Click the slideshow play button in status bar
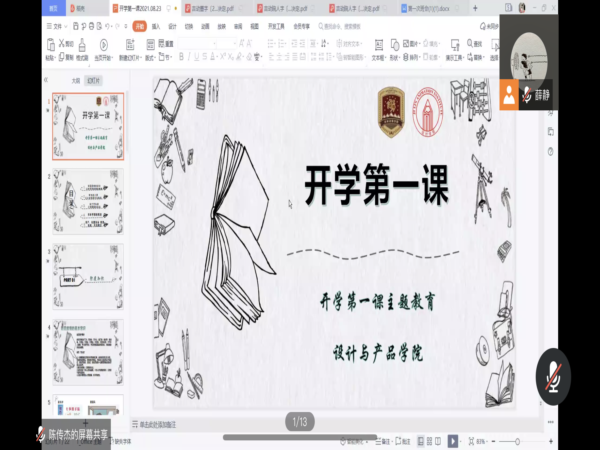 point(453,440)
